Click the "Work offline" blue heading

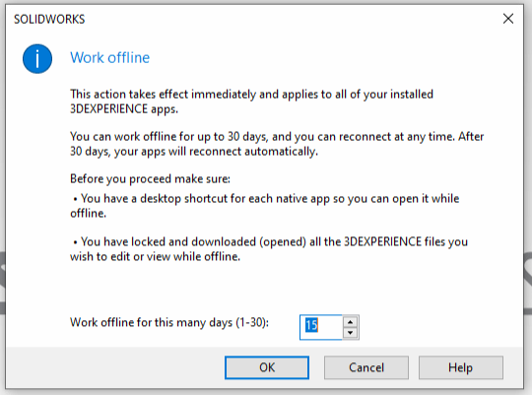coord(110,58)
